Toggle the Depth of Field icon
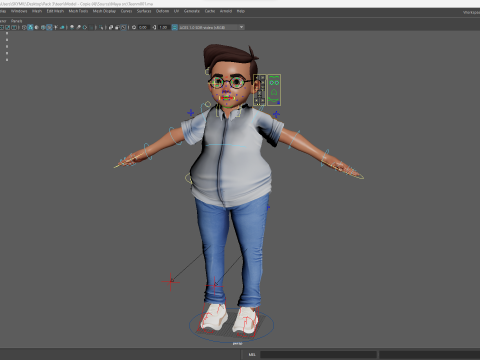The height and width of the screenshot is (360, 480). 92,27
